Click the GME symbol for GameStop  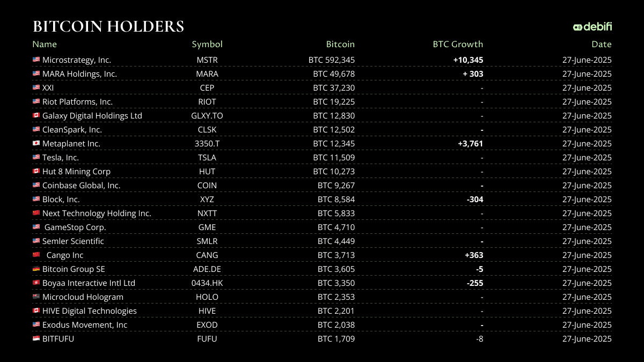pos(207,227)
